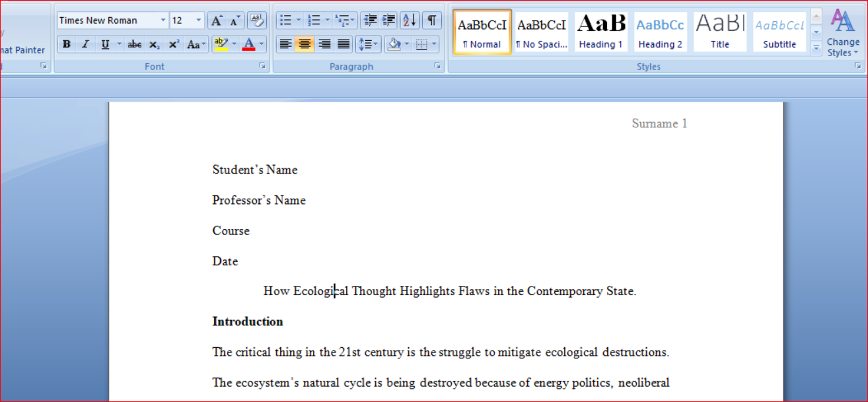This screenshot has height=402, width=868.
Task: Apply the Heading 1 style
Action: (601, 32)
